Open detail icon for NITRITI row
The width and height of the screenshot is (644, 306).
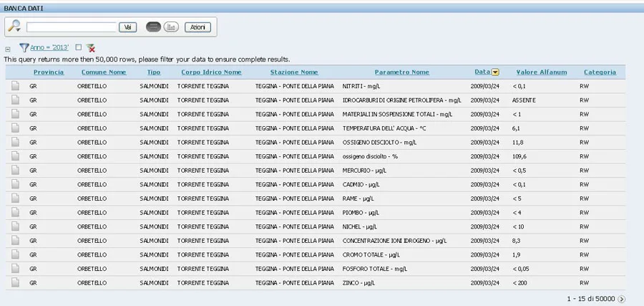15,86
